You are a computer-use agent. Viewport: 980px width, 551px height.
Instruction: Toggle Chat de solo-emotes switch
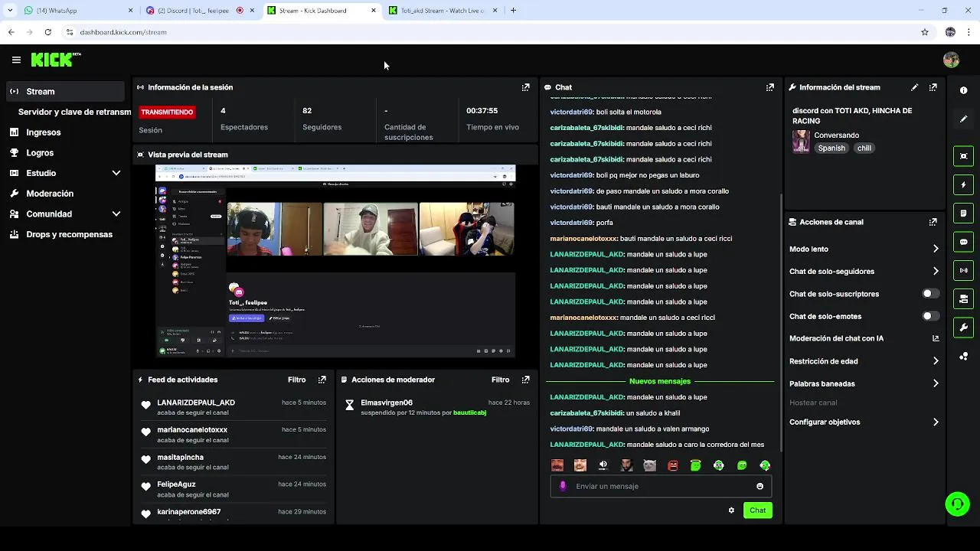(x=930, y=316)
